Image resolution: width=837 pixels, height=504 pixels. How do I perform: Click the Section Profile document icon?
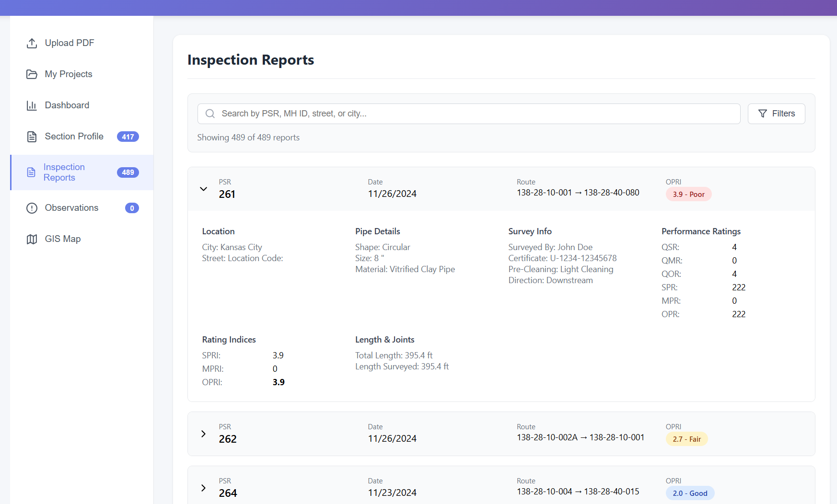pyautogui.click(x=32, y=136)
